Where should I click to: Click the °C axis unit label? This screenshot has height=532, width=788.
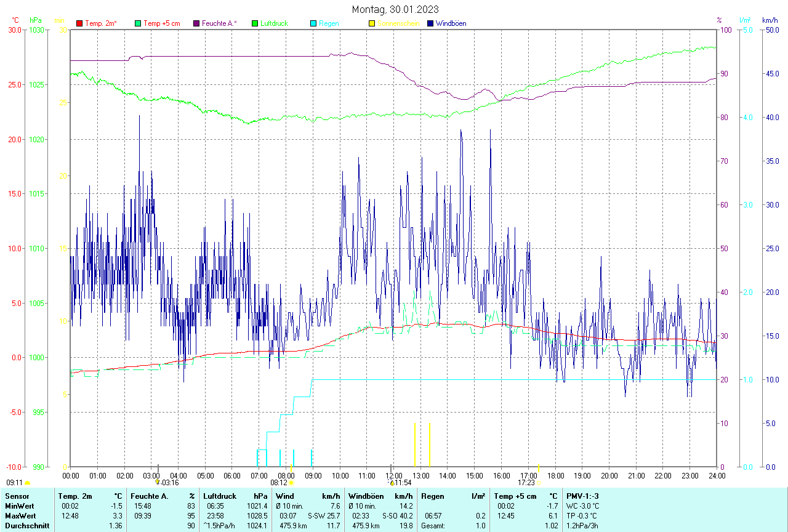pos(15,20)
